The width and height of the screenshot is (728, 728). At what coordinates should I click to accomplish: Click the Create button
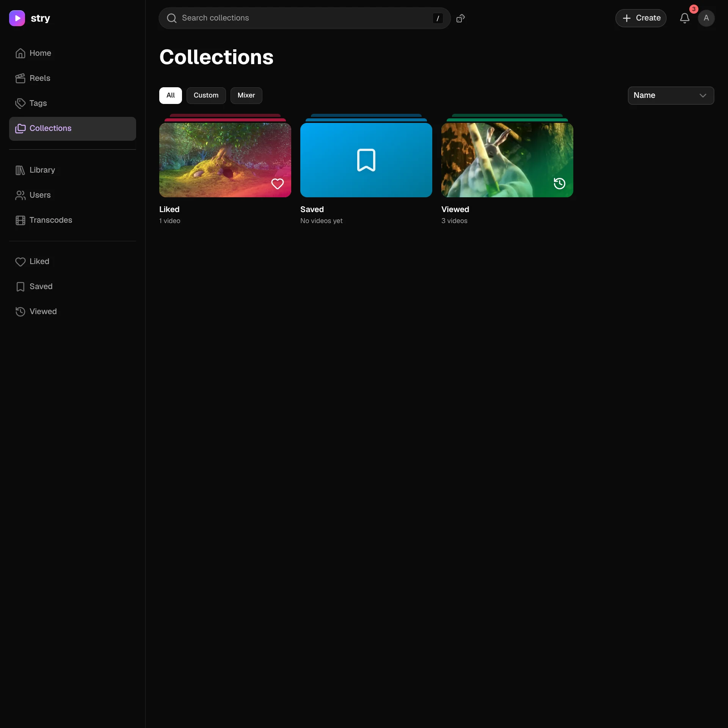[x=641, y=18]
